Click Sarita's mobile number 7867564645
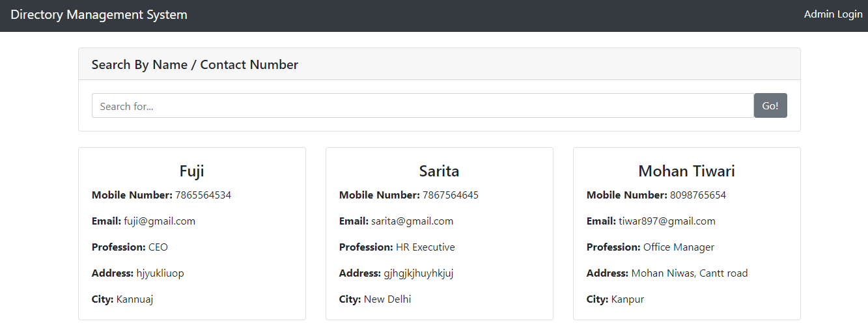Viewport: 868px width, 330px height. coord(451,195)
